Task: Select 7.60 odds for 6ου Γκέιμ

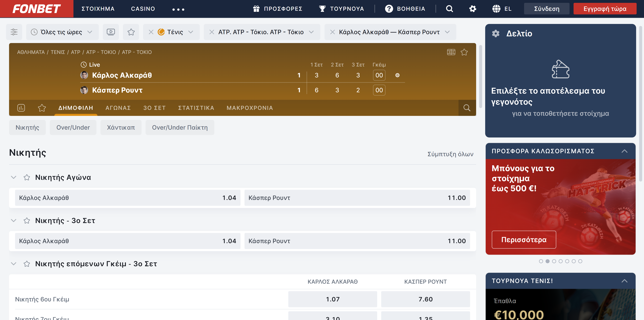Action: (425, 299)
